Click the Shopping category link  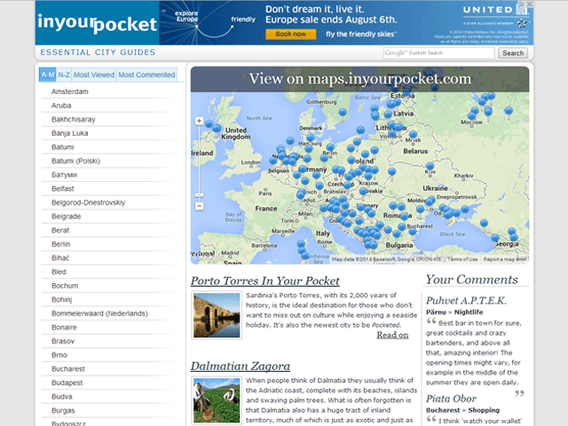[x=484, y=410]
